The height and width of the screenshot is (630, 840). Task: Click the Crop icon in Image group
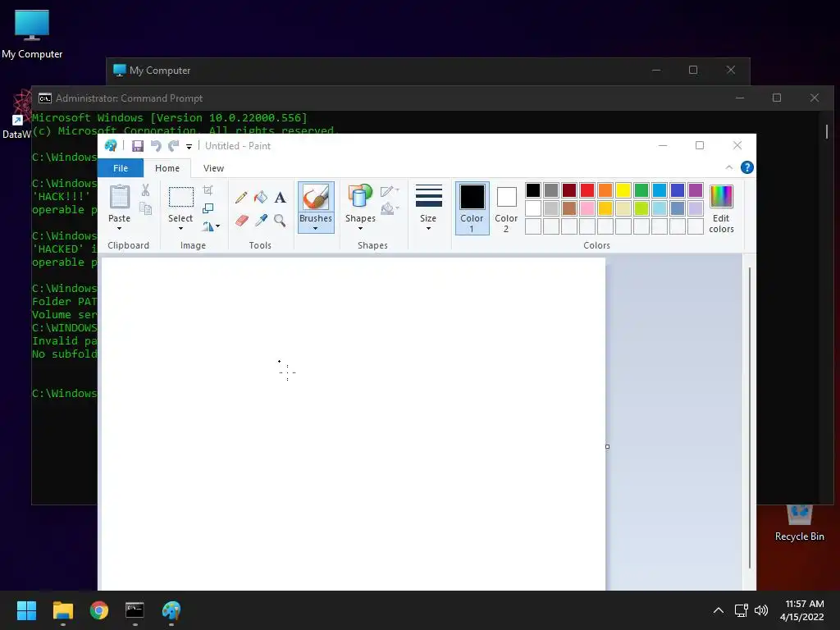(x=208, y=190)
